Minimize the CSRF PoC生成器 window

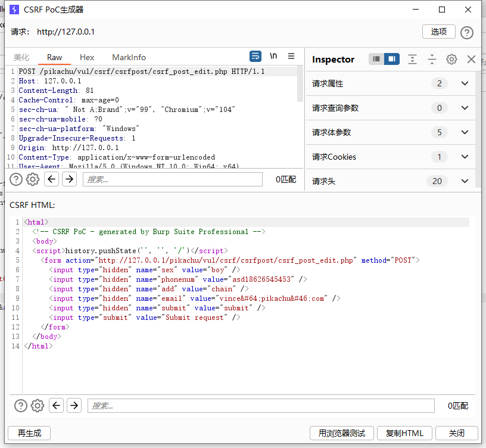tap(416, 10)
